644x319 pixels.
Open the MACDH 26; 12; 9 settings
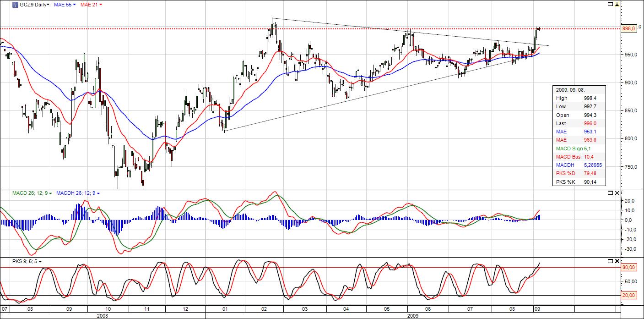77,193
